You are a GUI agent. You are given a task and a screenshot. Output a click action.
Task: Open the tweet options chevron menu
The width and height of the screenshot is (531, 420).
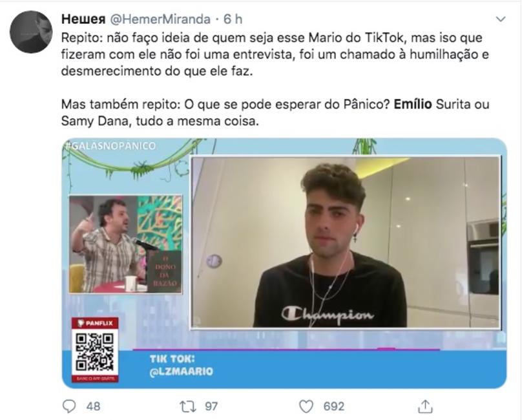click(x=501, y=19)
